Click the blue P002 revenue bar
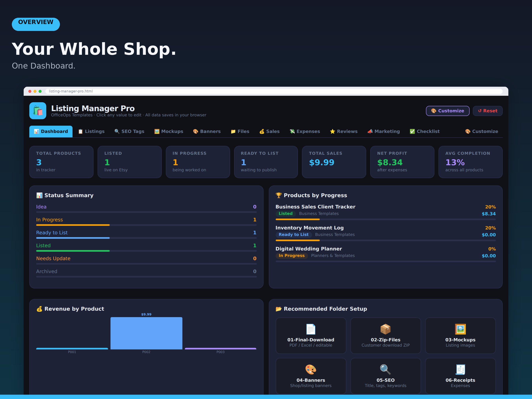 [146, 333]
